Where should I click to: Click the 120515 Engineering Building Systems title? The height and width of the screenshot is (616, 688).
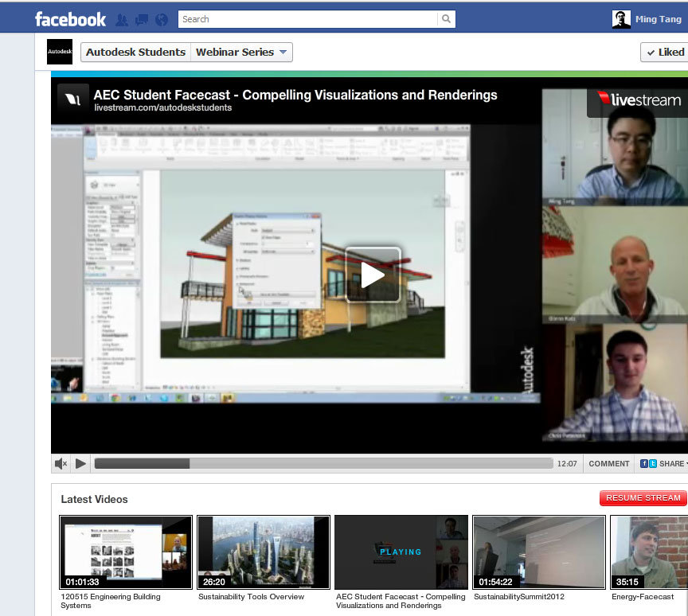click(x=111, y=601)
